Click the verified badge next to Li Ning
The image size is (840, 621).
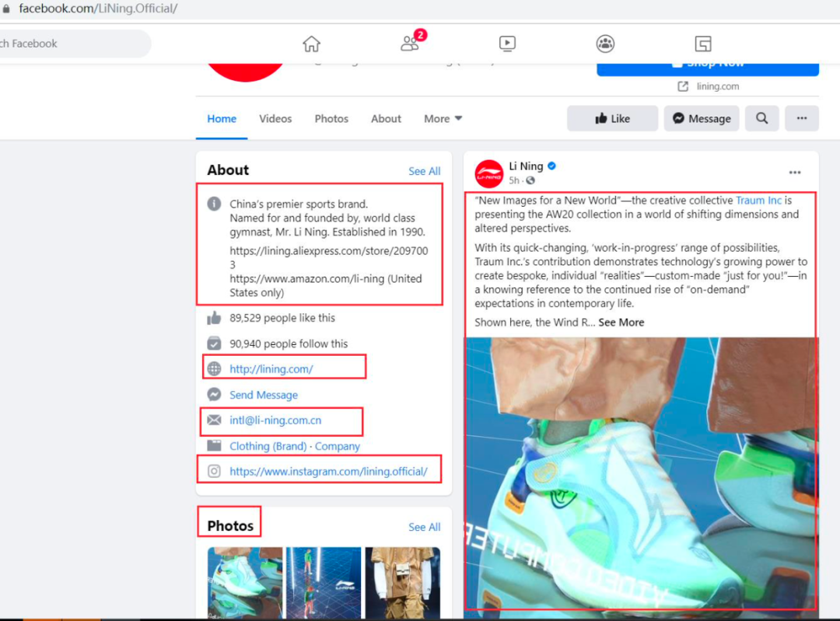pos(551,166)
